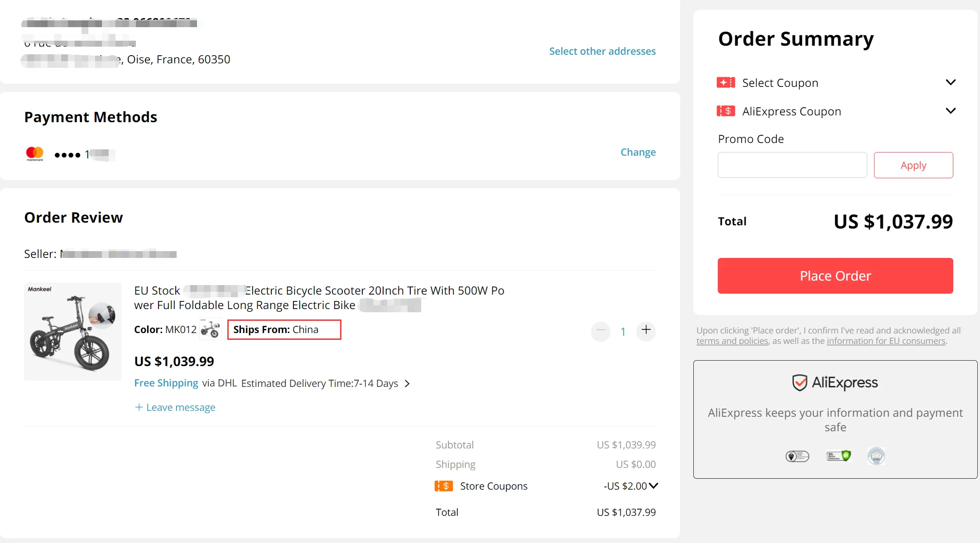Click the orange Store Coupons icon
Viewport: 980px width, 543px height.
pyautogui.click(x=444, y=486)
